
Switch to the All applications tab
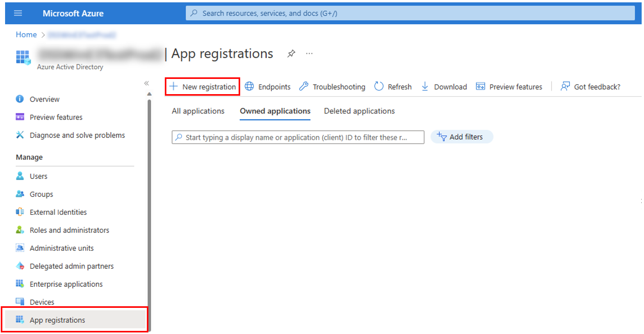pos(198,111)
